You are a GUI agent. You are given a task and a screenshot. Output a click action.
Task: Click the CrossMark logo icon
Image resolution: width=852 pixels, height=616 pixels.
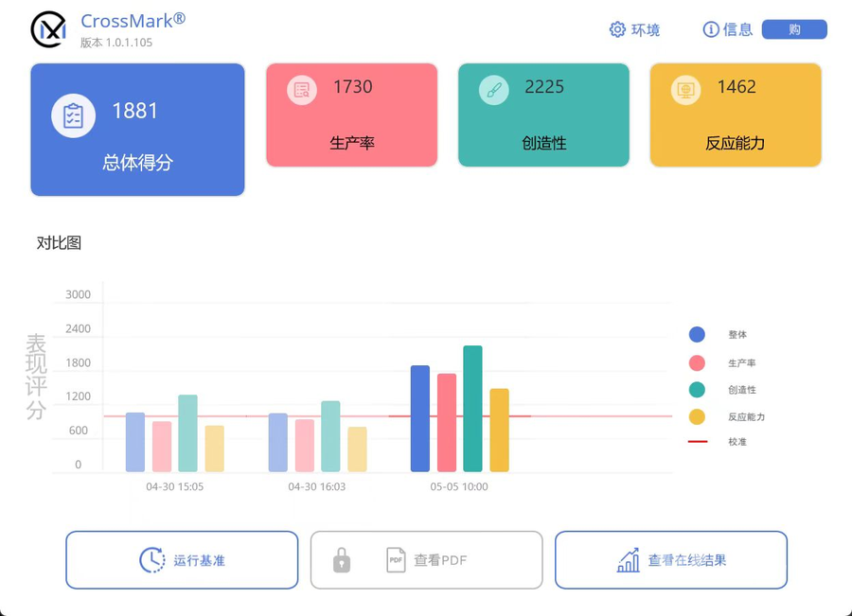[49, 29]
